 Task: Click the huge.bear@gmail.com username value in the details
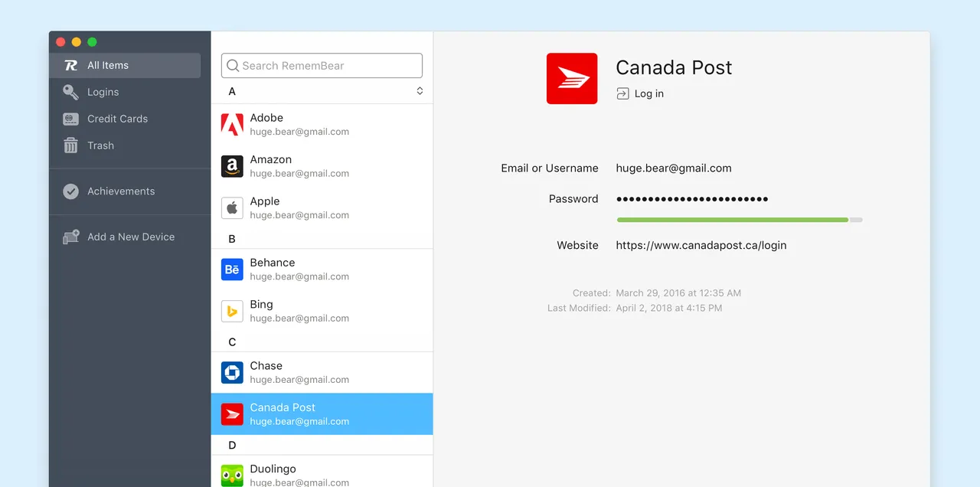674,168
